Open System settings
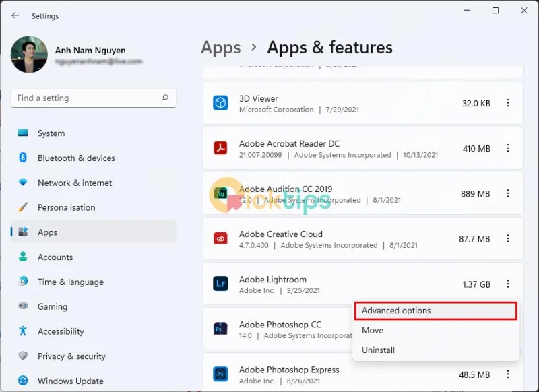 point(94,133)
